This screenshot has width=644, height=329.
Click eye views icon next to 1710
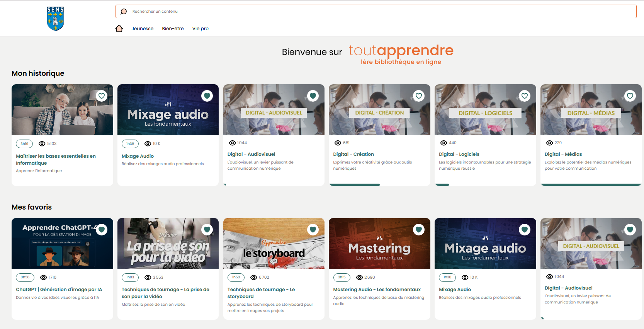pos(44,278)
